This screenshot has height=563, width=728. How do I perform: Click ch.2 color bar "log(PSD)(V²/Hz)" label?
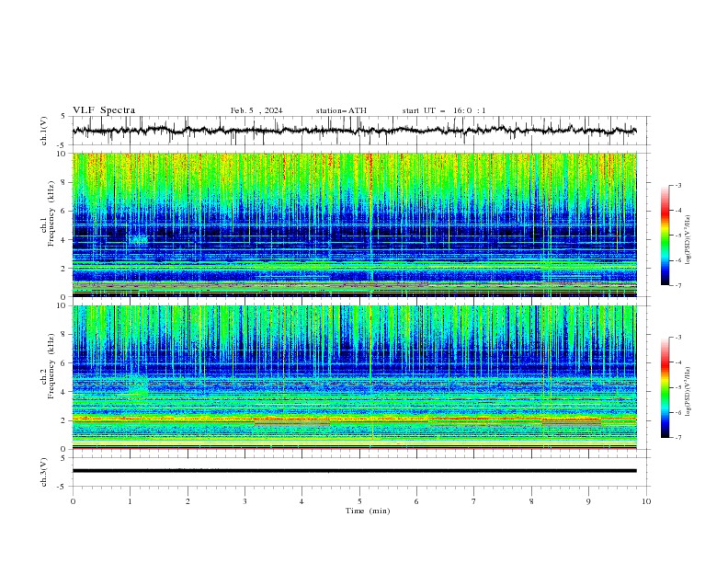click(688, 391)
